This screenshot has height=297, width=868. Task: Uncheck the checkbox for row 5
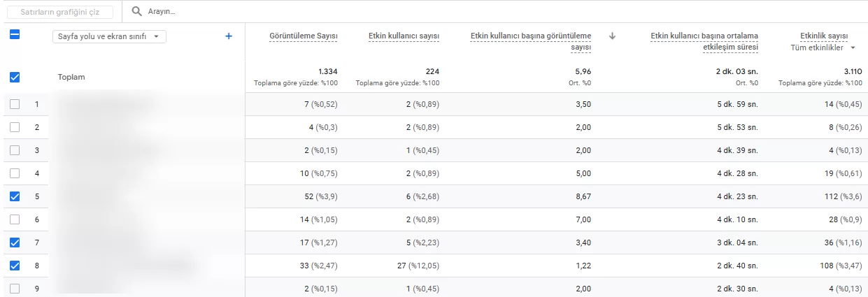[x=15, y=196]
